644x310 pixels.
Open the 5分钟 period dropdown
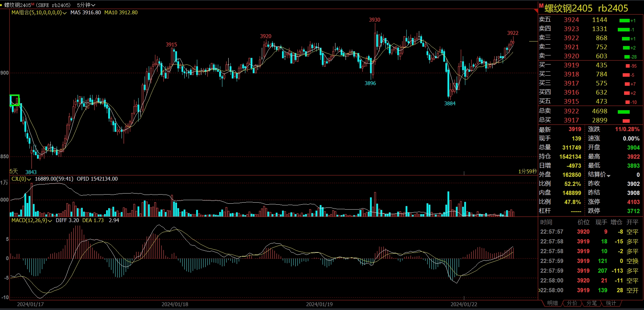pos(86,5)
